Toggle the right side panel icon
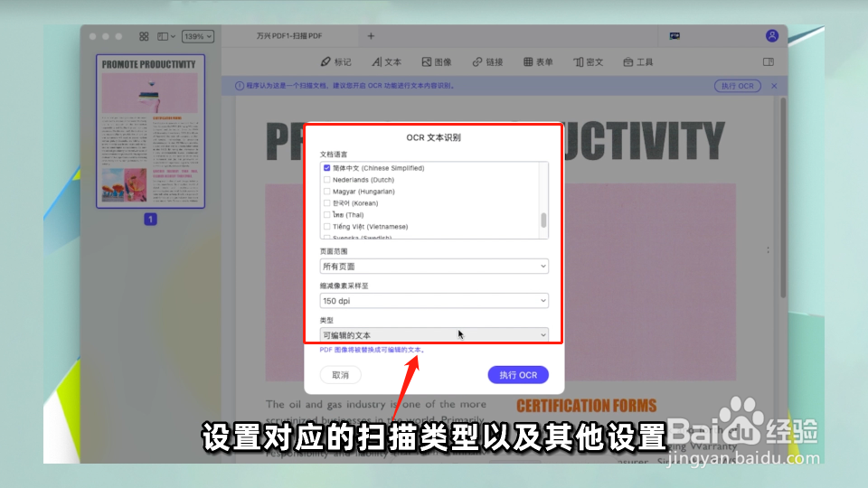Viewport: 868px width, 488px height. tap(769, 62)
